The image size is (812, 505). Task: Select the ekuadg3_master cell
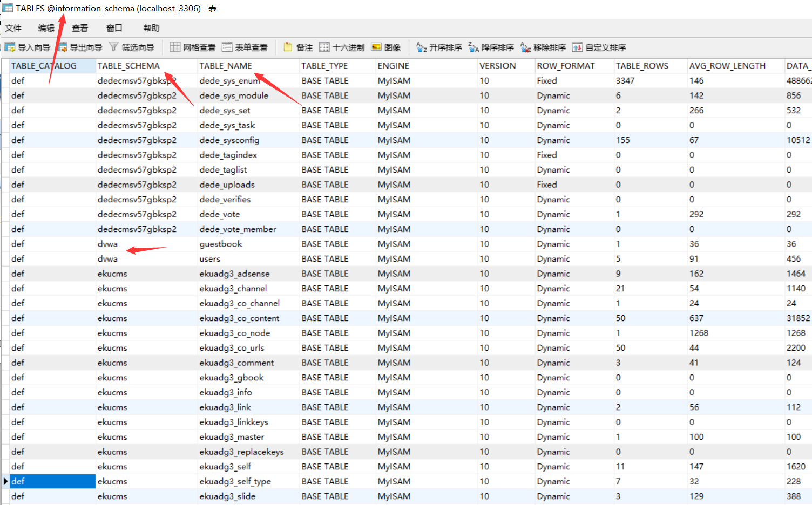249,437
